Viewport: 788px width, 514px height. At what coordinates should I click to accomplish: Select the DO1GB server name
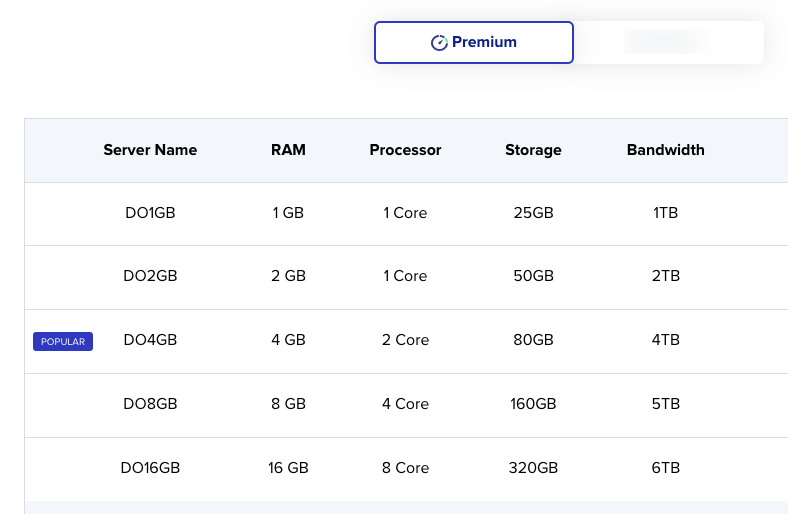[x=150, y=213]
